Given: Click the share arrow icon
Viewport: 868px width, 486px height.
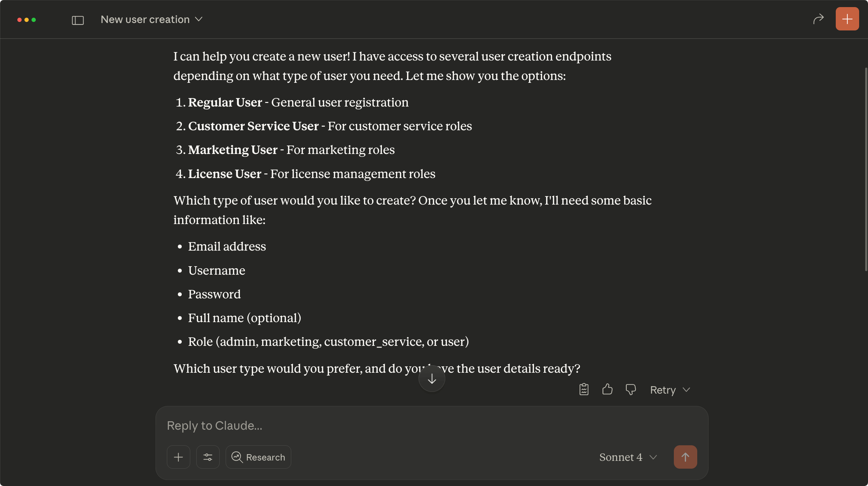Looking at the screenshot, I should point(818,19).
